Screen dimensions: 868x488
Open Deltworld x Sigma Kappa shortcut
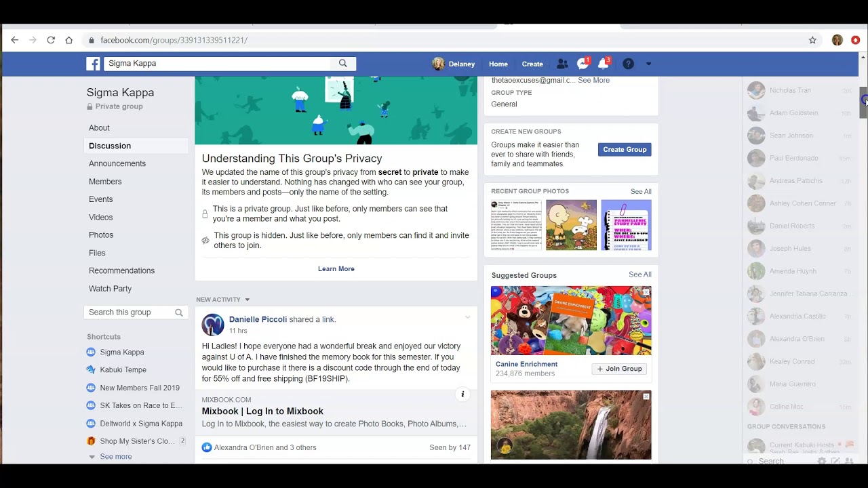click(141, 424)
